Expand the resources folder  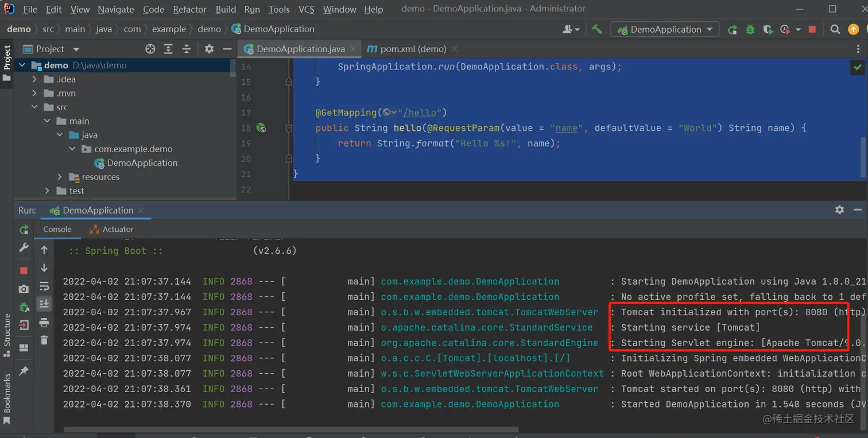60,177
